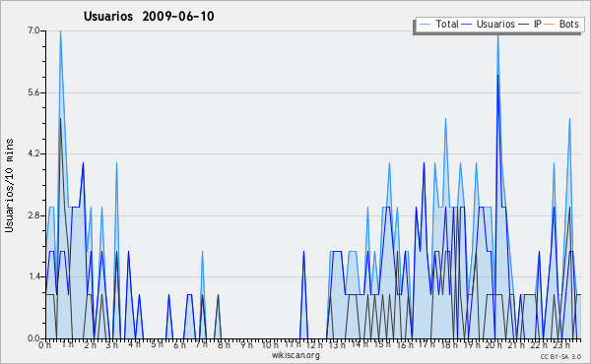Click the '19 h' x-axis label

click(x=471, y=344)
